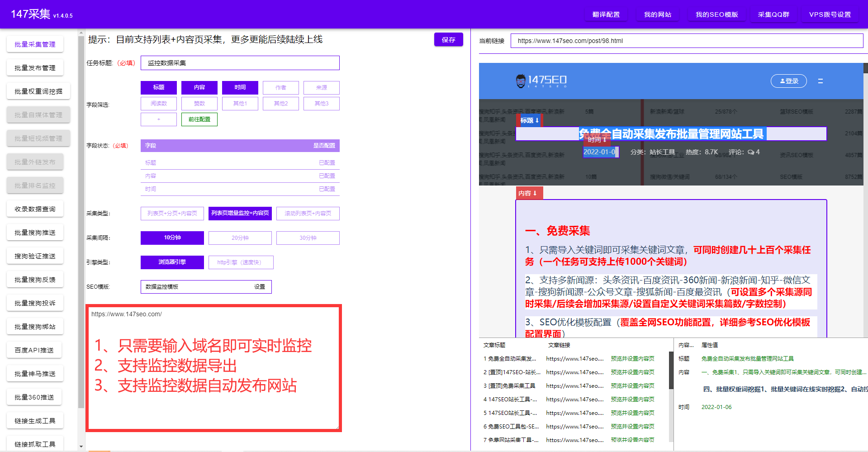Open the hamburger menu beside 登录

click(821, 81)
